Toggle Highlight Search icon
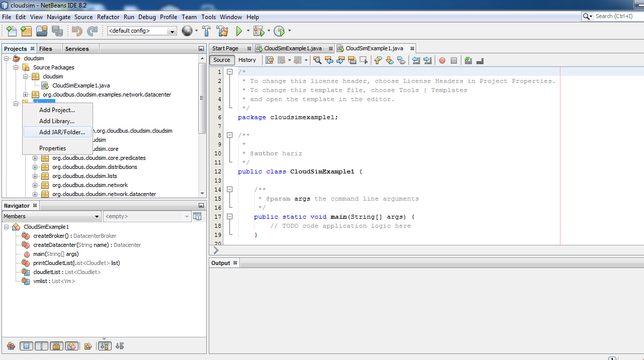 [352, 60]
